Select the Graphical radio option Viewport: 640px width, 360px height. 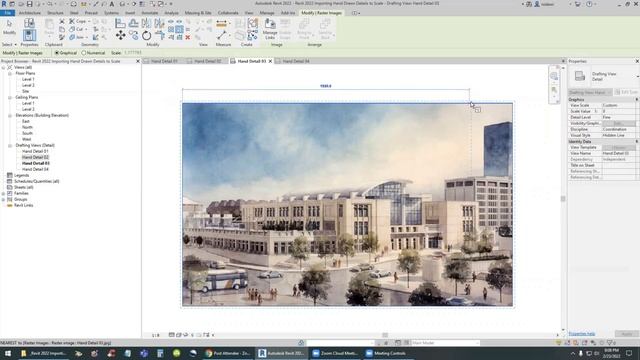coord(57,53)
